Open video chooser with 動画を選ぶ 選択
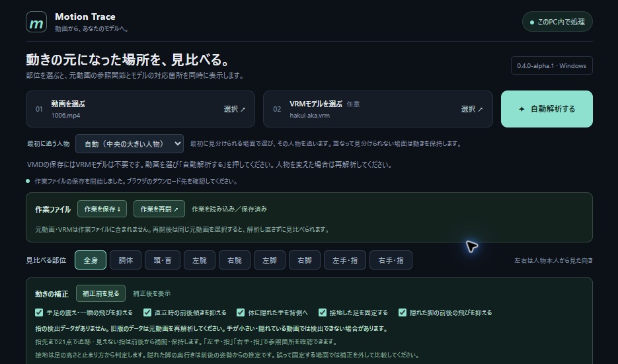The image size is (618, 364). point(140,109)
